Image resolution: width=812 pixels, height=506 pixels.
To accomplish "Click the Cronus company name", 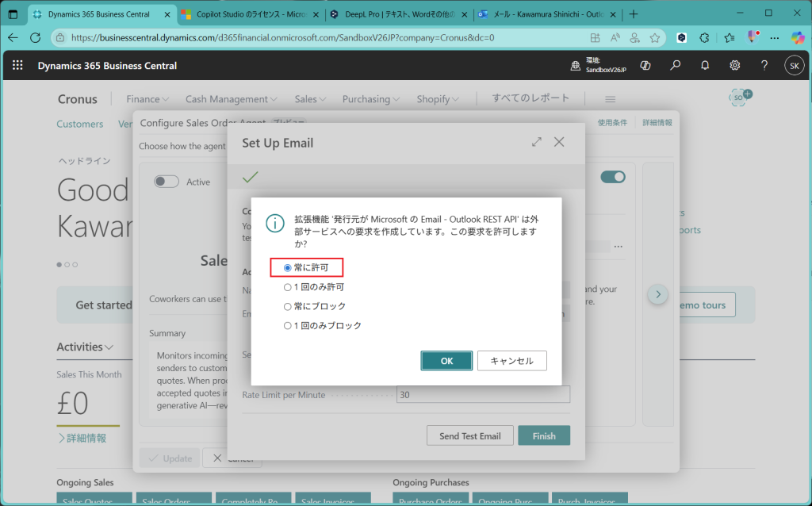I will (x=78, y=99).
